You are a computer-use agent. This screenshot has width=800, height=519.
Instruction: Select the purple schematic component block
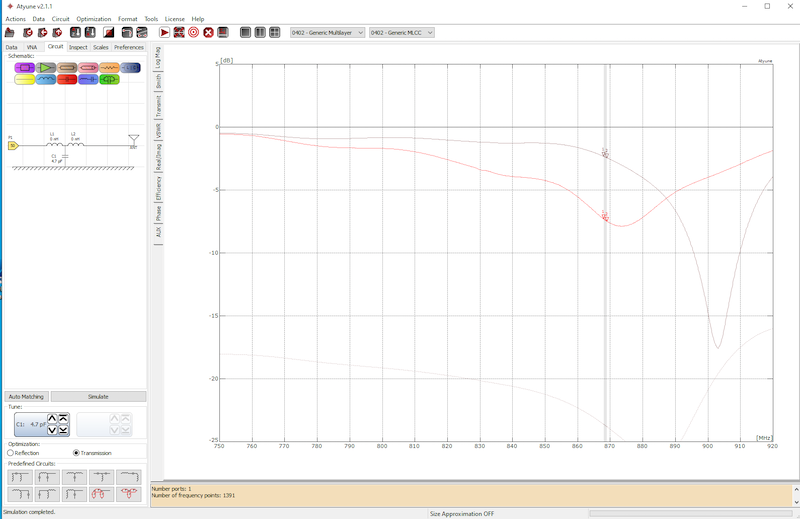(25, 68)
